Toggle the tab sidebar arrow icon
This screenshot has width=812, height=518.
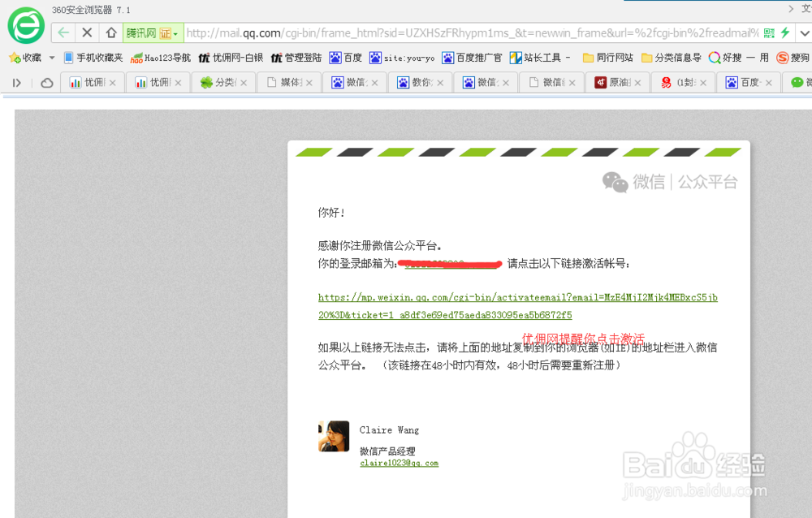(x=16, y=83)
